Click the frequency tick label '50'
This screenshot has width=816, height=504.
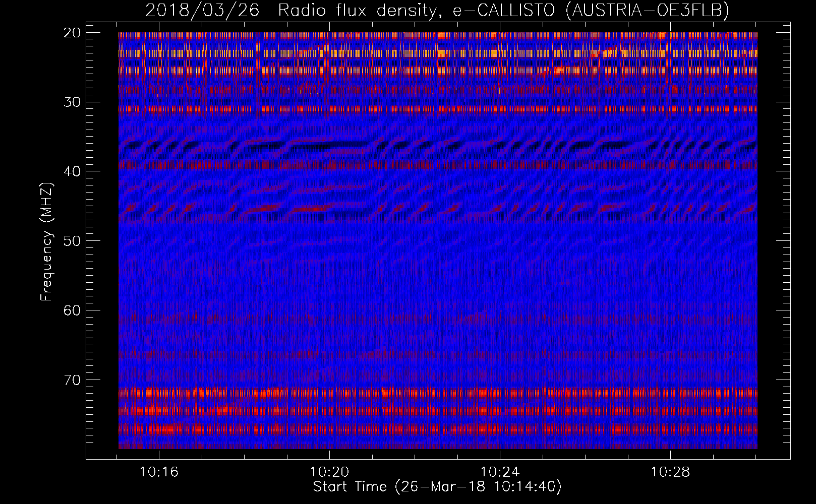[72, 240]
